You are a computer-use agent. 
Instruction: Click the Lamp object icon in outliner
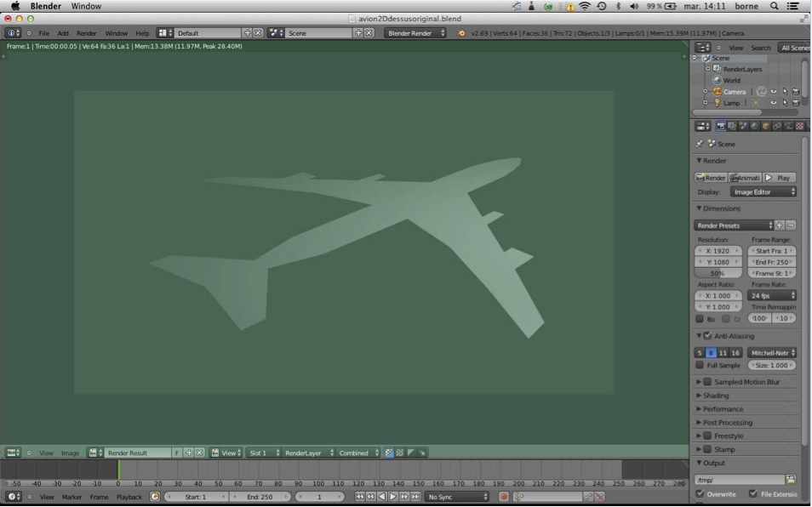[717, 103]
